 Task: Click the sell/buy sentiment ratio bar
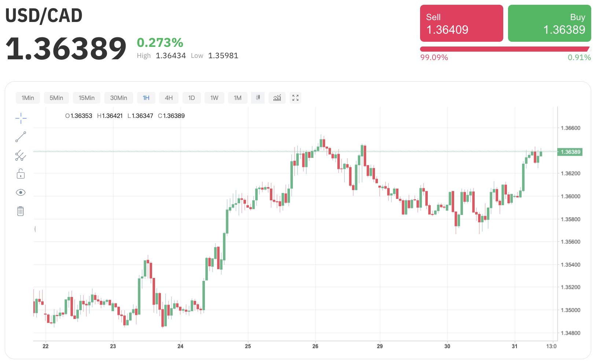coord(505,49)
